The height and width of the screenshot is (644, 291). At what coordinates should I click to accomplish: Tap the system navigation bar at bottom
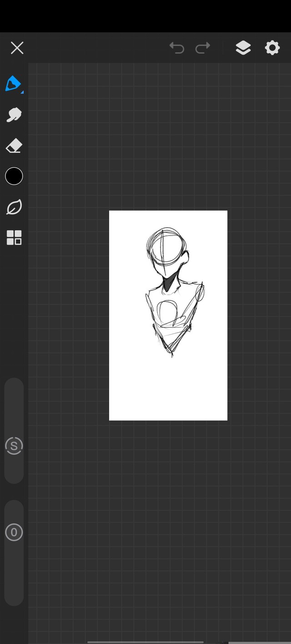click(x=145, y=641)
